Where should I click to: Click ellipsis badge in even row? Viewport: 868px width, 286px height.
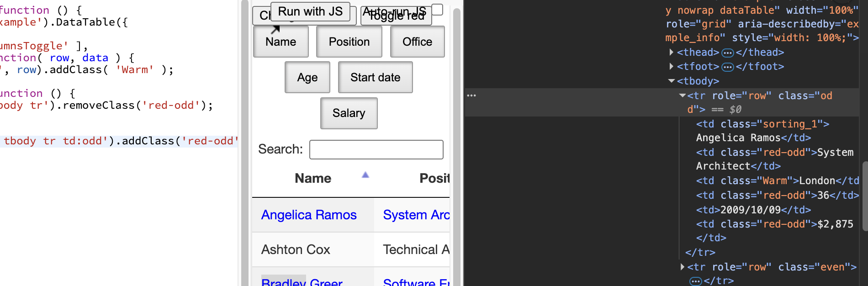[x=695, y=281]
